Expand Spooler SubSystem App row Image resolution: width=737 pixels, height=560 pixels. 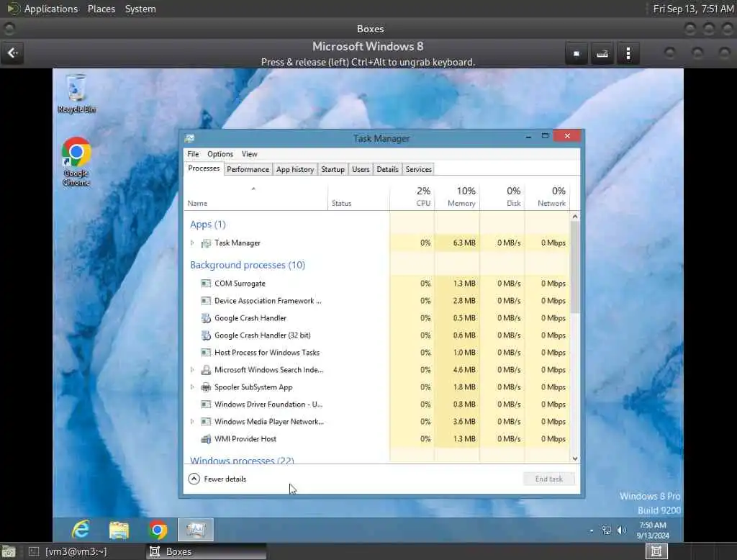191,387
